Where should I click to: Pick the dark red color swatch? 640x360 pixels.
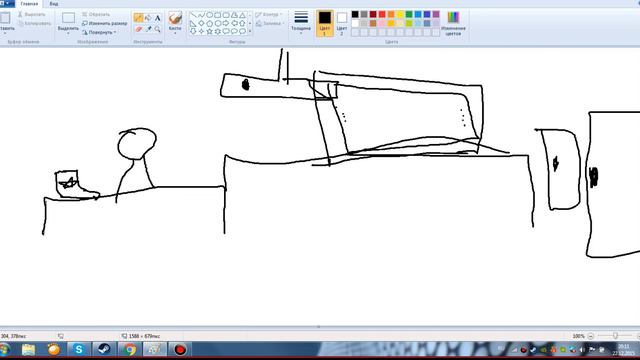[373, 15]
